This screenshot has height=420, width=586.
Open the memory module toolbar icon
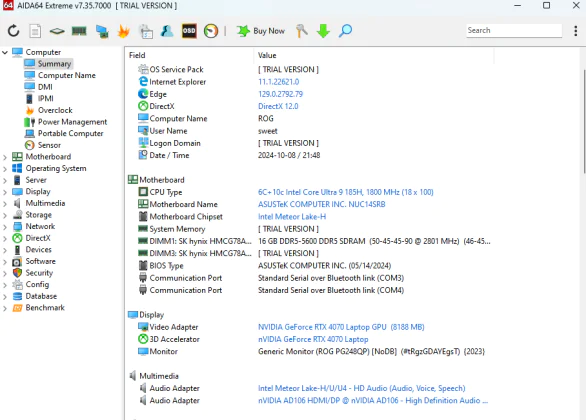79,31
